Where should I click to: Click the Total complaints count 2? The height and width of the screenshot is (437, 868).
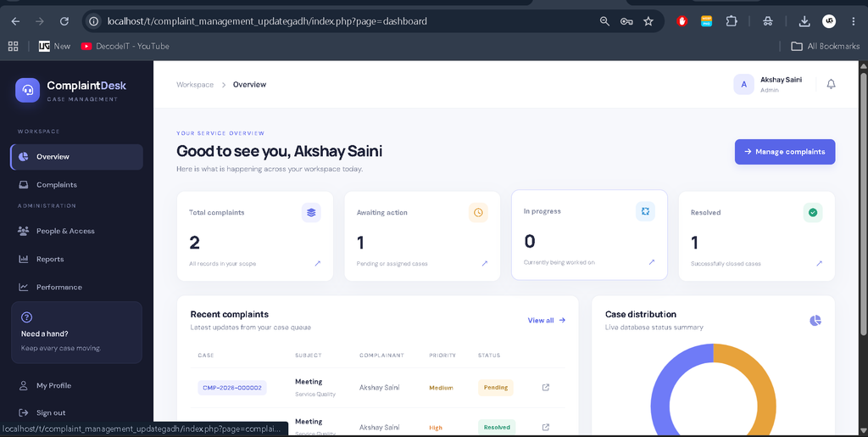194,243
